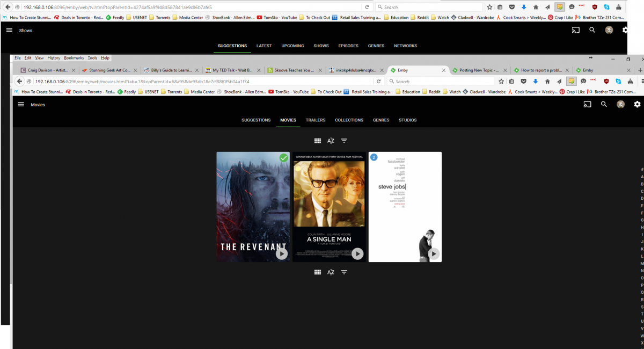Switch to the Posting New Topic browser tab
The image size is (644, 349).
point(479,70)
